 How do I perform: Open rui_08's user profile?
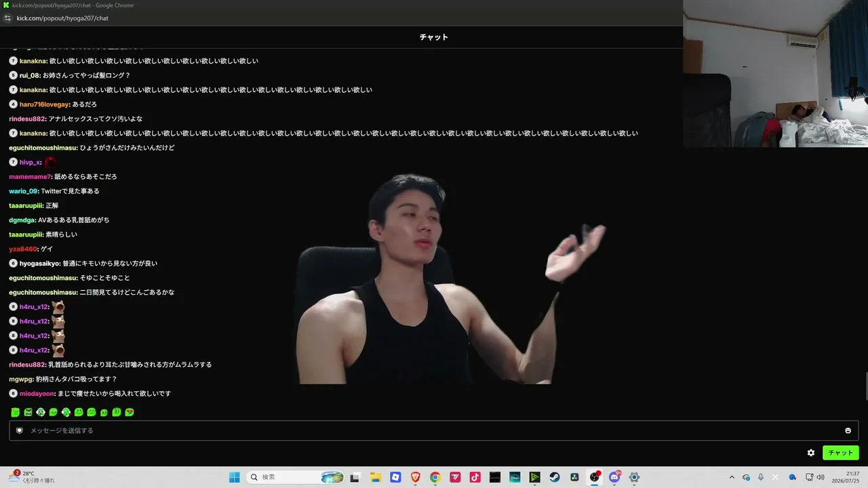click(30, 75)
